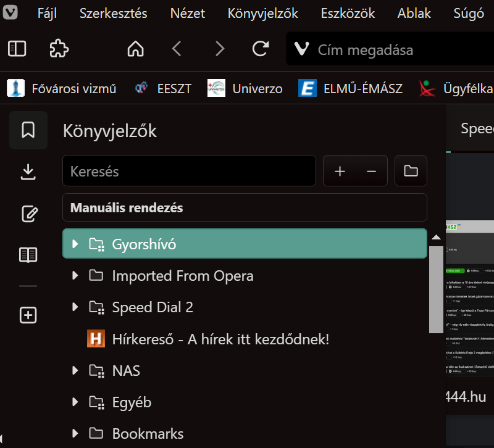Create a new bookmark folder
The width and height of the screenshot is (494, 448).
[411, 171]
